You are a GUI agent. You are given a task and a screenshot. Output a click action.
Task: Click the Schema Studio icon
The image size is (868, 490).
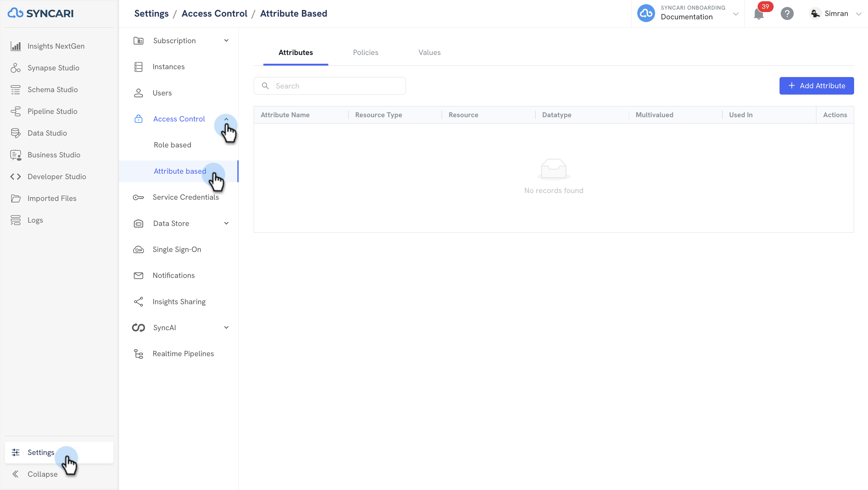[x=15, y=90]
